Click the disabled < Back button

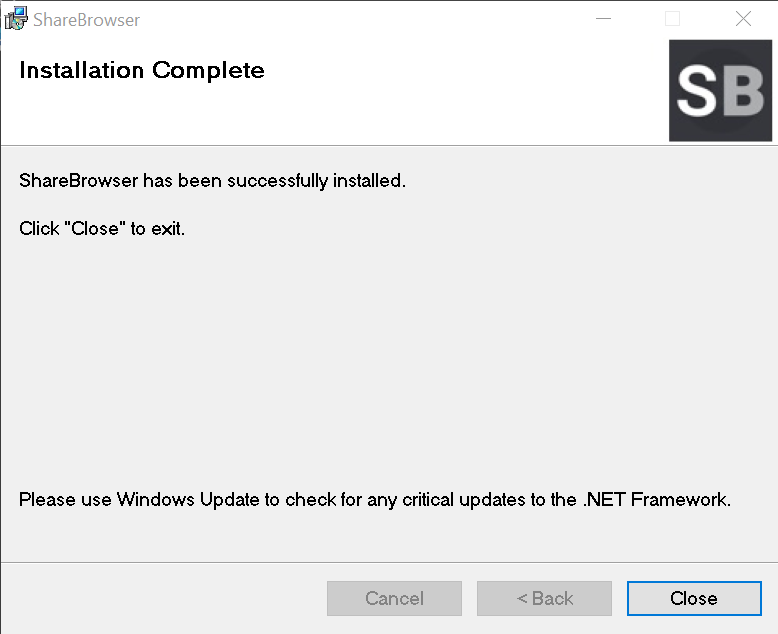544,598
